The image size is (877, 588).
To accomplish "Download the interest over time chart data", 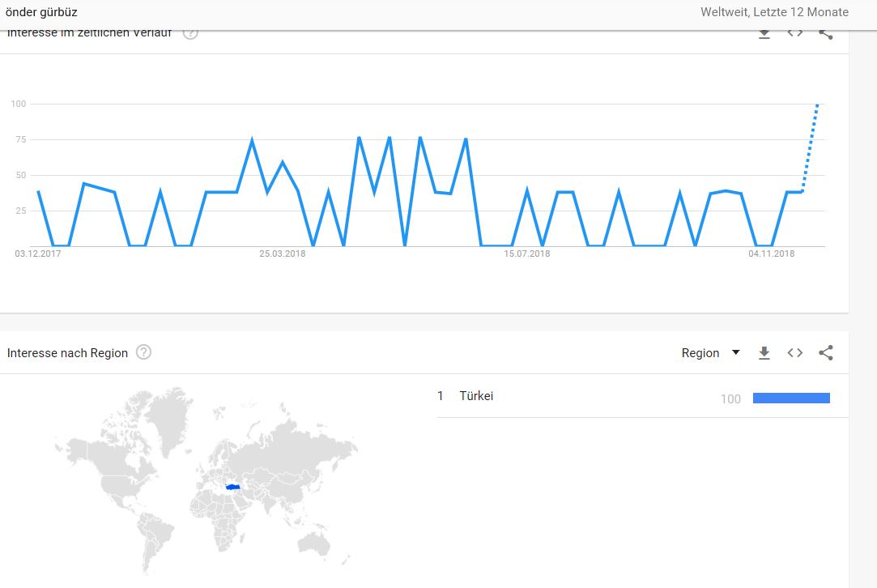I will coord(764,34).
